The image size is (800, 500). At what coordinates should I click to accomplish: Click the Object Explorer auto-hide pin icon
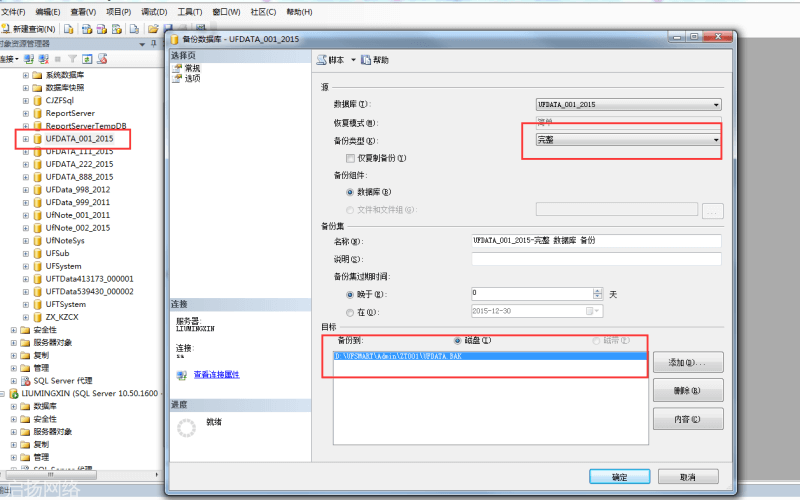[x=154, y=44]
